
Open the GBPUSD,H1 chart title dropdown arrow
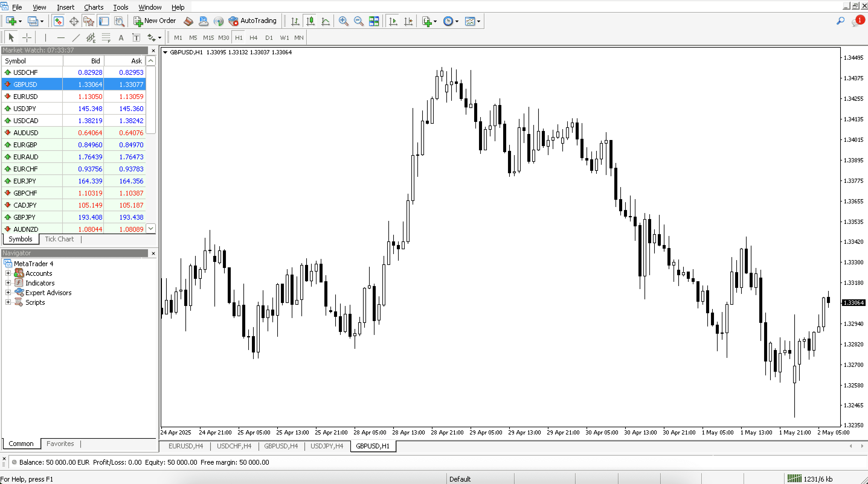[166, 53]
